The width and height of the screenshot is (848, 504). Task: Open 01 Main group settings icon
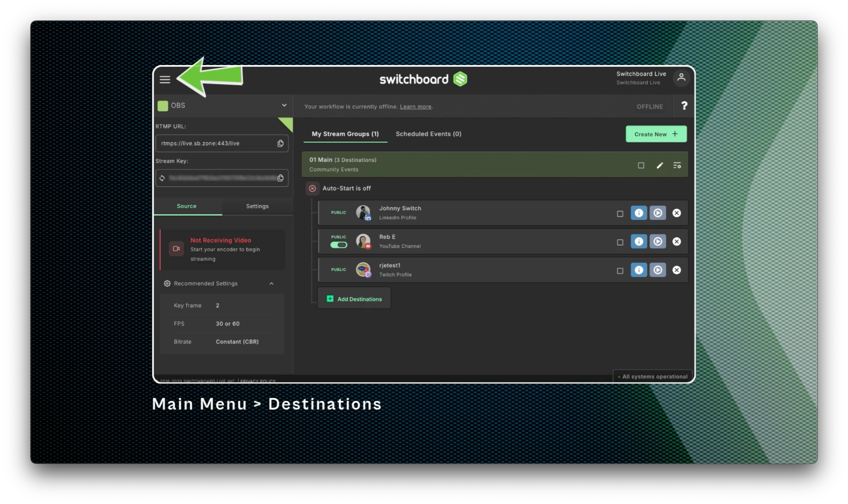[677, 165]
